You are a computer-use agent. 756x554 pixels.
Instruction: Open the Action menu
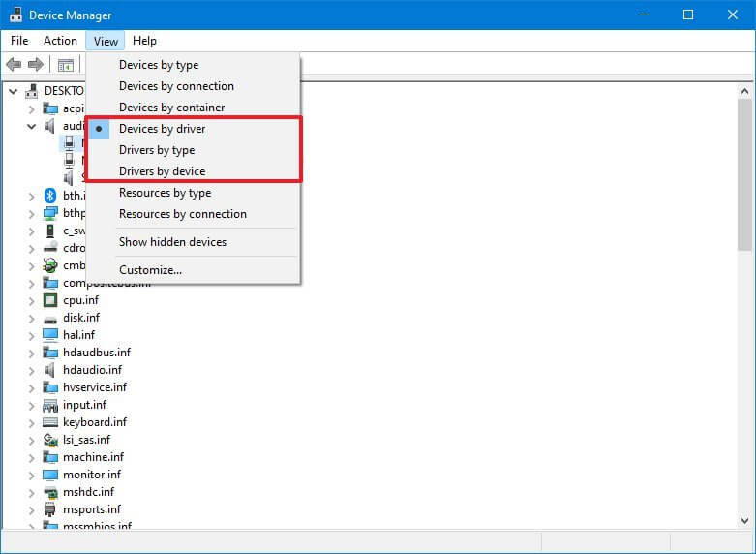coord(60,41)
